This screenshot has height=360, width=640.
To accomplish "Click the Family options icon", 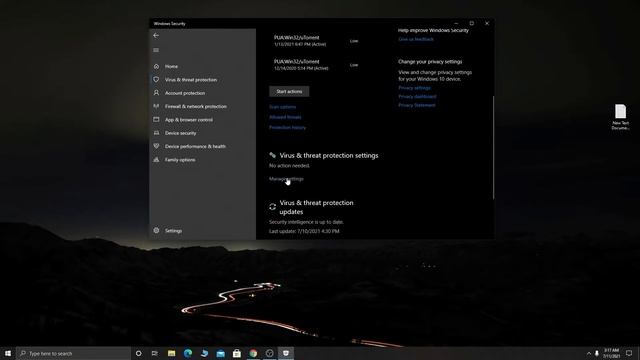I will pyautogui.click(x=156, y=160).
